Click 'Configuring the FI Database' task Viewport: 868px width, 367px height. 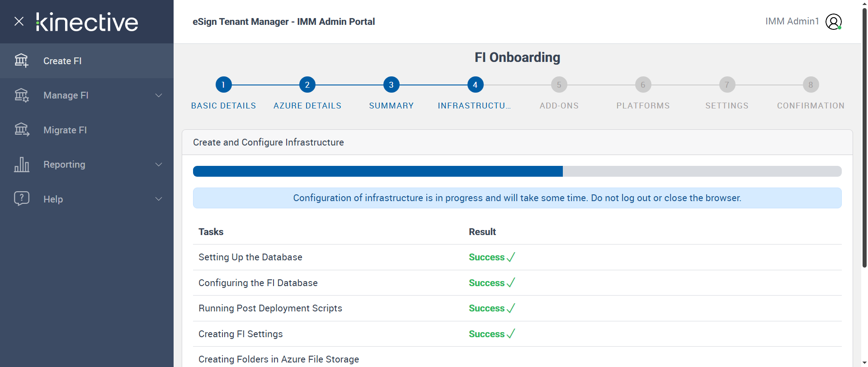[x=258, y=283]
